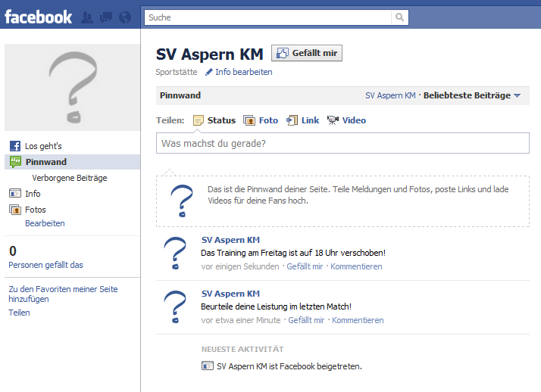
Task: Click the thumbs-up icon in Gefällt mir
Action: 282,53
